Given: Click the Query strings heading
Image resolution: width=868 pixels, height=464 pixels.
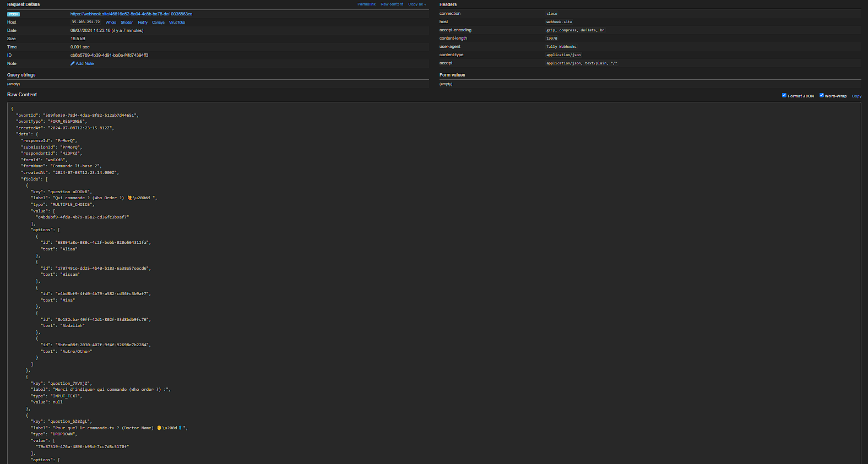Looking at the screenshot, I should coord(21,75).
